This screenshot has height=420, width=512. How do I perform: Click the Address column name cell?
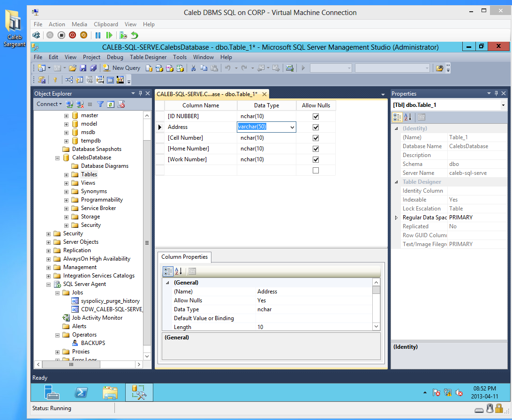coord(201,127)
